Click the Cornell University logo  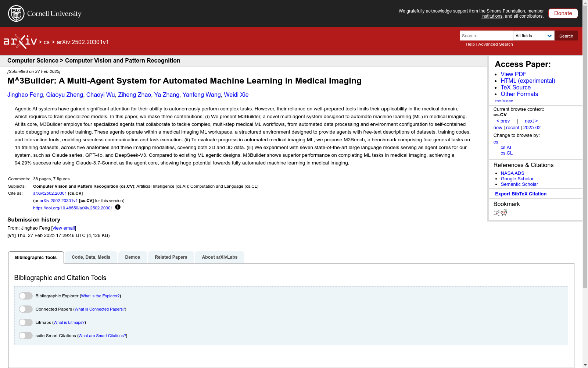(44, 14)
